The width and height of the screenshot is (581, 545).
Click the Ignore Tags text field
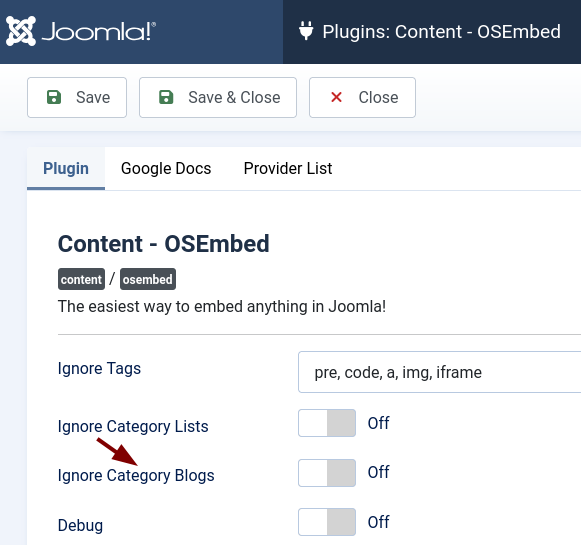click(x=439, y=372)
